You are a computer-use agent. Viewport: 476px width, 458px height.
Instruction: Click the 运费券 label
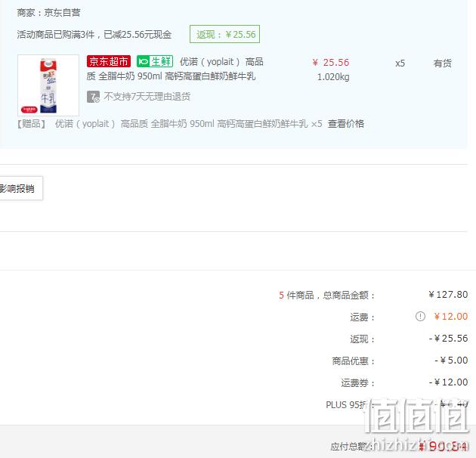(358, 383)
